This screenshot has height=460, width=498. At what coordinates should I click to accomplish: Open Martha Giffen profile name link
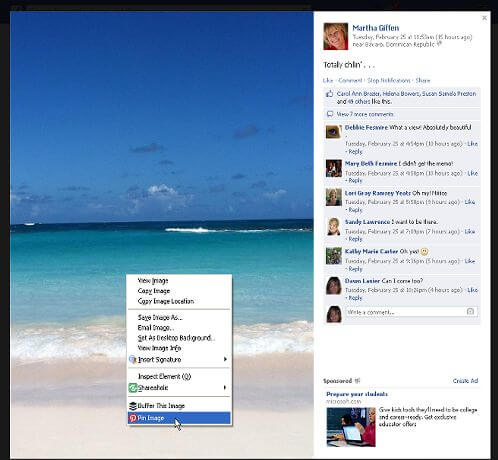tap(376, 28)
